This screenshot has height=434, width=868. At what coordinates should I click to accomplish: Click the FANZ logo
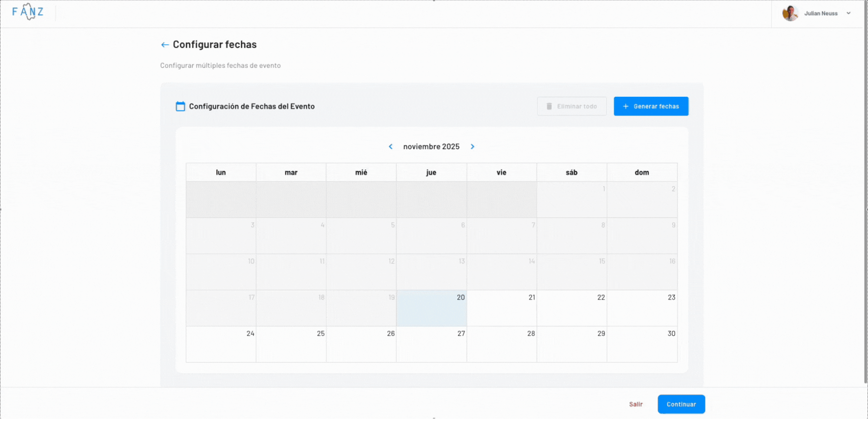(28, 12)
